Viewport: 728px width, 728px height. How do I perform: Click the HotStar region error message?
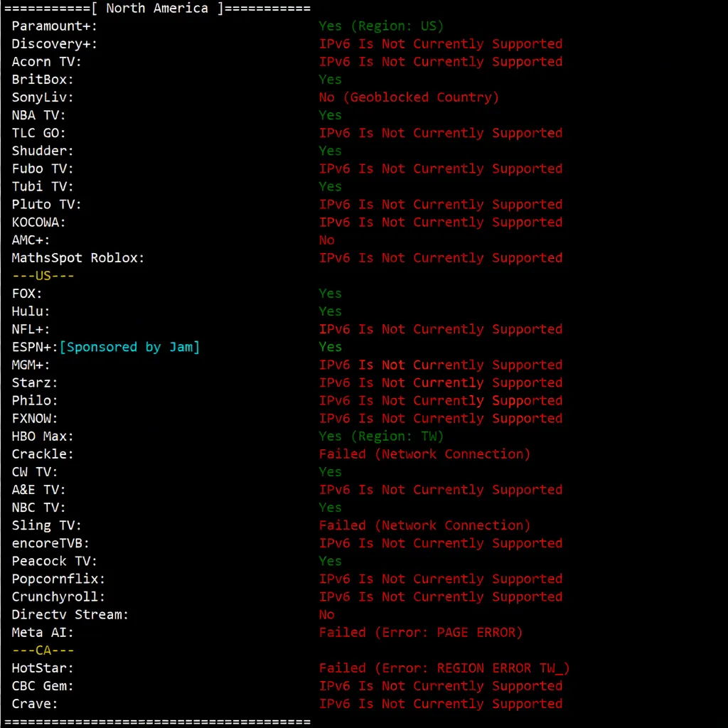click(444, 668)
